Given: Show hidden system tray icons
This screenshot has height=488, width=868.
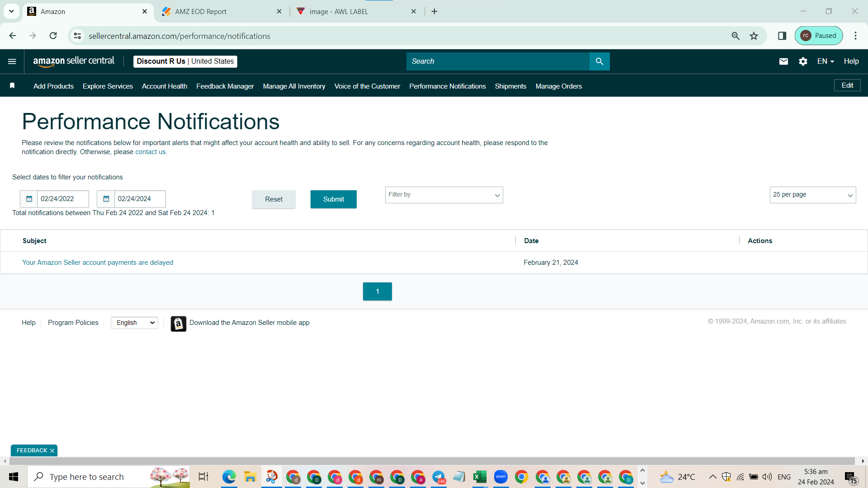Looking at the screenshot, I should 712,477.
